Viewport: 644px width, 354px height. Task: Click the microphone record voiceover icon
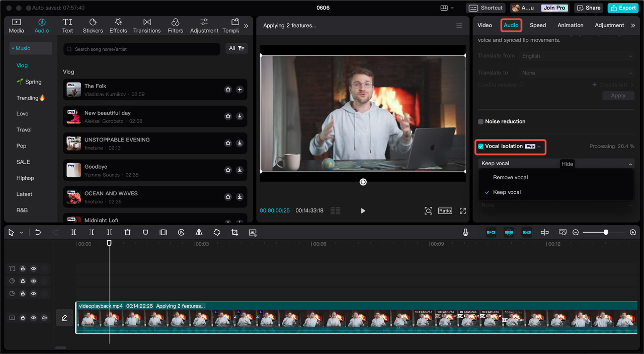click(465, 232)
